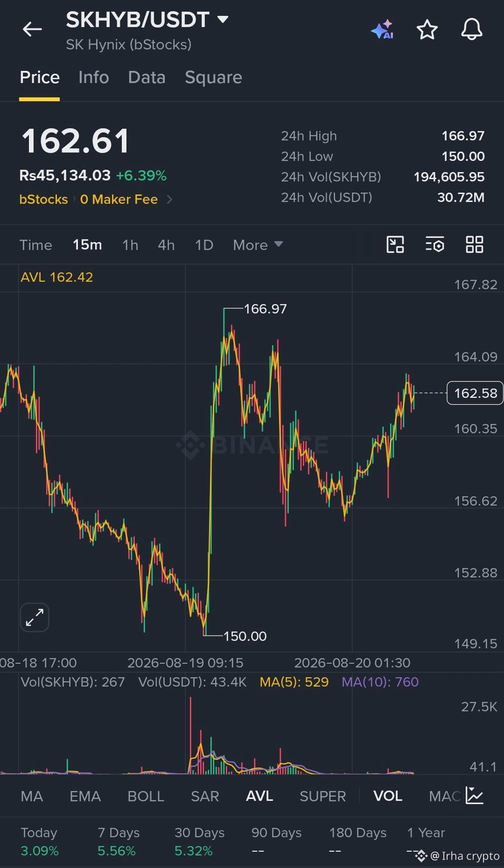Select the 15m interval
The height and width of the screenshot is (868, 504).
(87, 245)
